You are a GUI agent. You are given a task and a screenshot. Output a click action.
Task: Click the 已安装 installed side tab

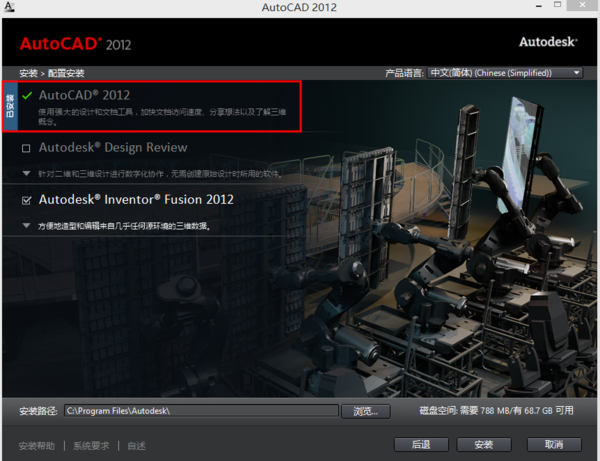click(10, 106)
